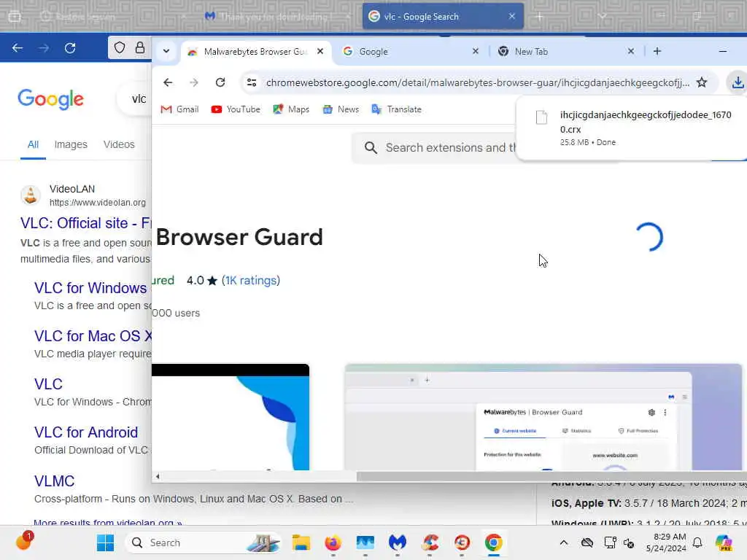This screenshot has width=747, height=560.
Task: Open VLC: Official site result link
Action: tap(86, 223)
